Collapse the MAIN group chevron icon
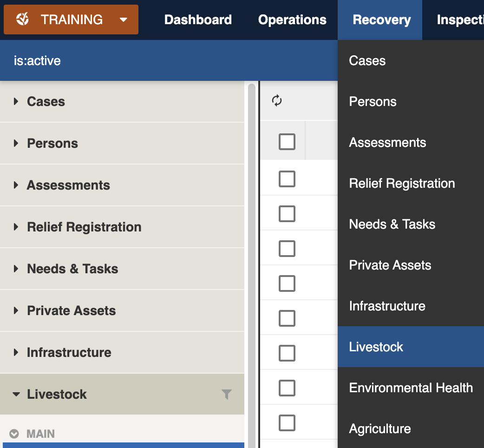 tap(14, 434)
